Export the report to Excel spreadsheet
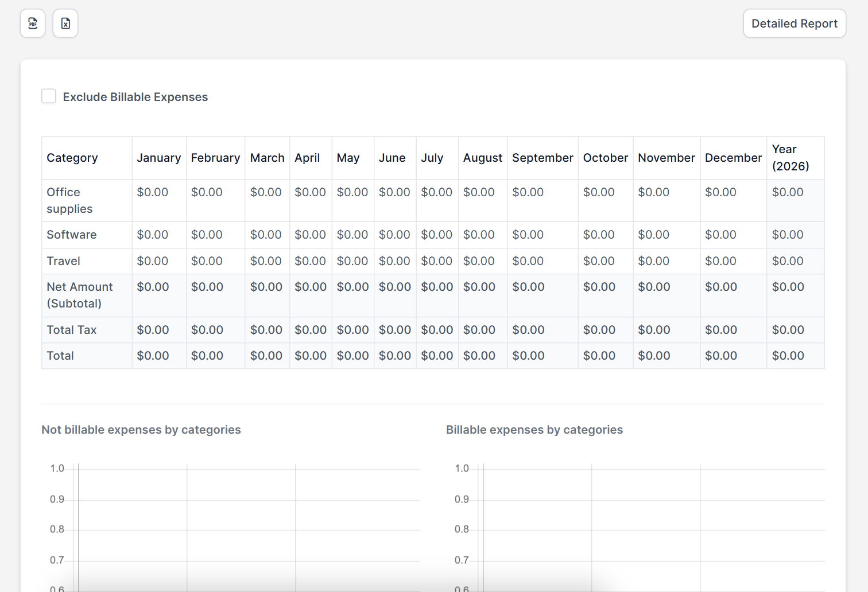This screenshot has height=592, width=868. (x=65, y=24)
